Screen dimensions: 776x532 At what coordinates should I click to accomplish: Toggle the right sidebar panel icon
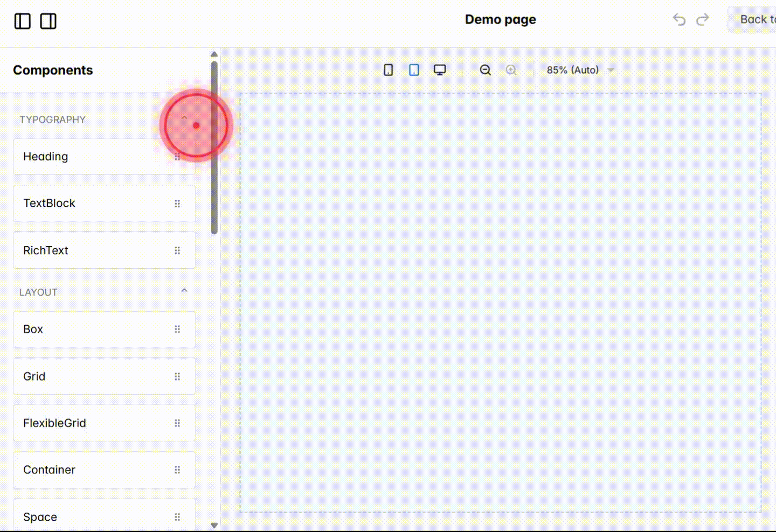click(x=48, y=21)
